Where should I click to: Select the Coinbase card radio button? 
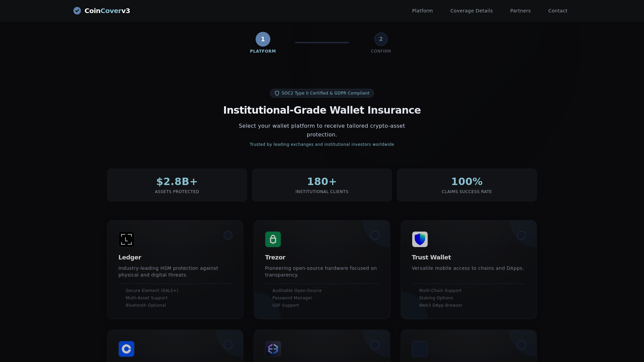pyautogui.click(x=228, y=345)
